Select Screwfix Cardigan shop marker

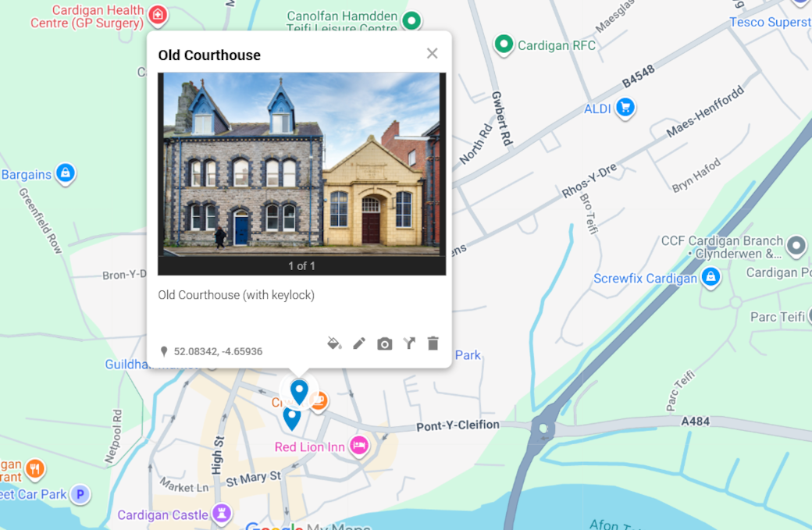pyautogui.click(x=710, y=277)
